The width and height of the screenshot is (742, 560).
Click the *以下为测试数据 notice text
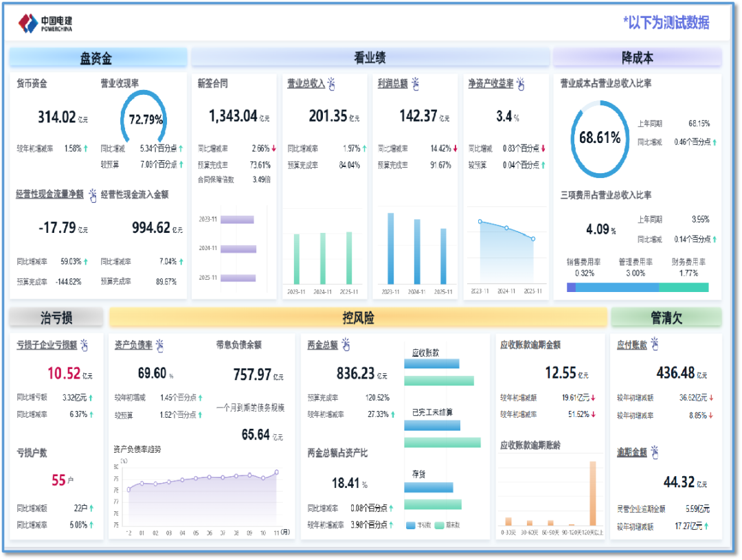666,22
